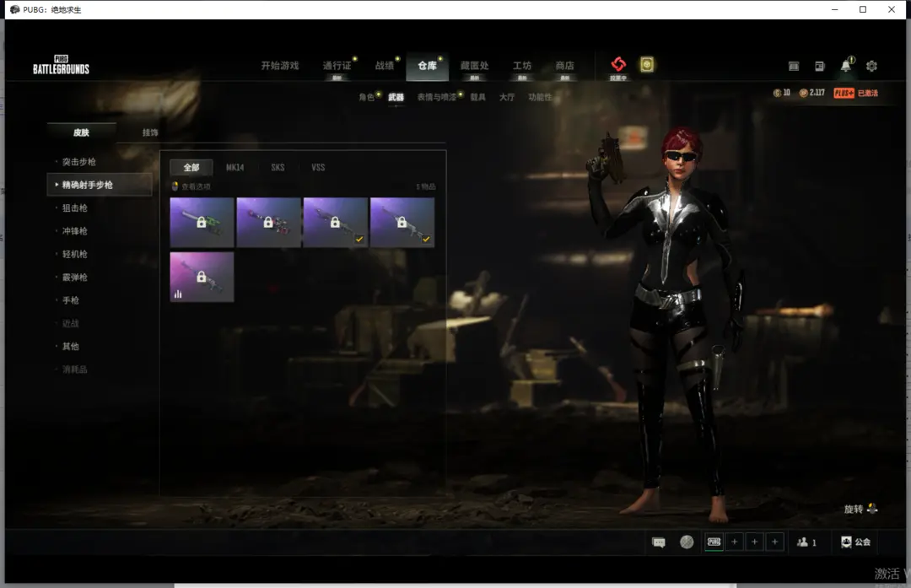911x588 pixels.
Task: Switch to the 功能性 sub-tab
Action: 541,97
